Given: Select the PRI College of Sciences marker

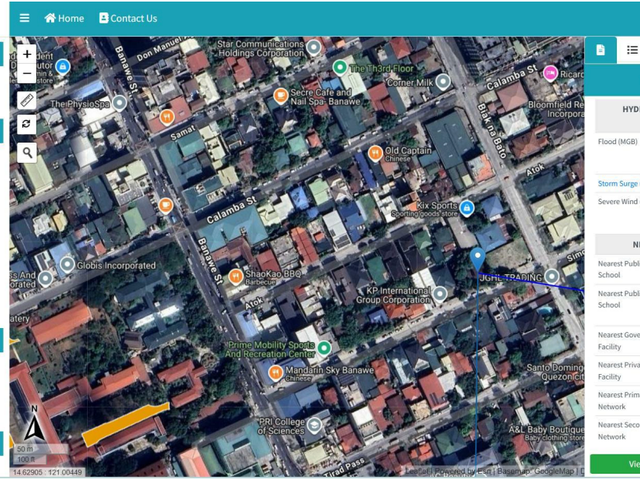Looking at the screenshot, I should [314, 425].
